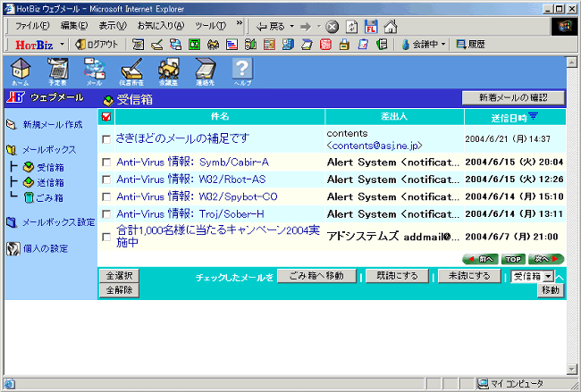This screenshot has width=581, height=392.
Task: Click the ごみ箱へ移動 button
Action: click(x=316, y=276)
